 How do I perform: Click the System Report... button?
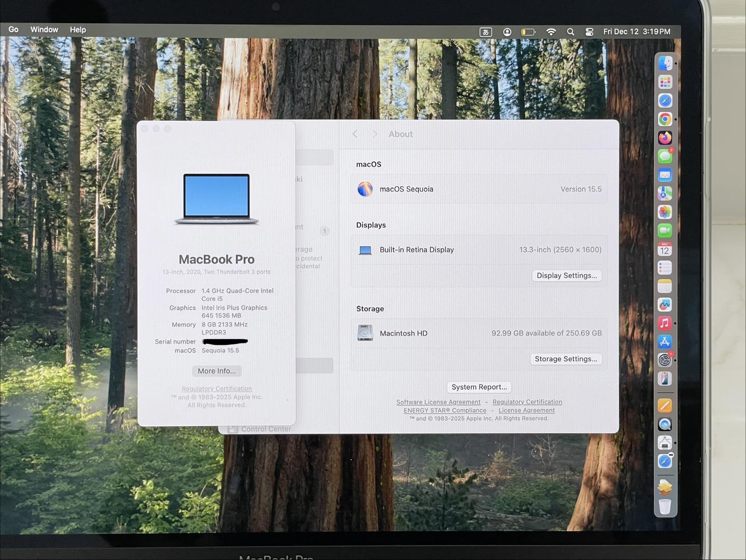[479, 387]
